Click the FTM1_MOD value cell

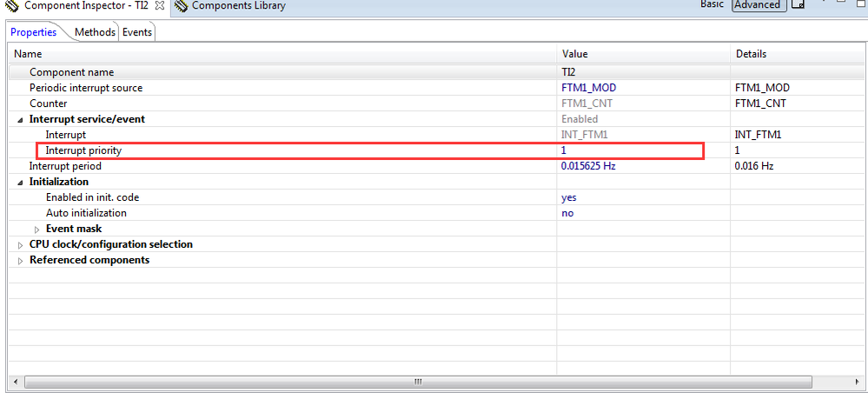[x=643, y=88]
